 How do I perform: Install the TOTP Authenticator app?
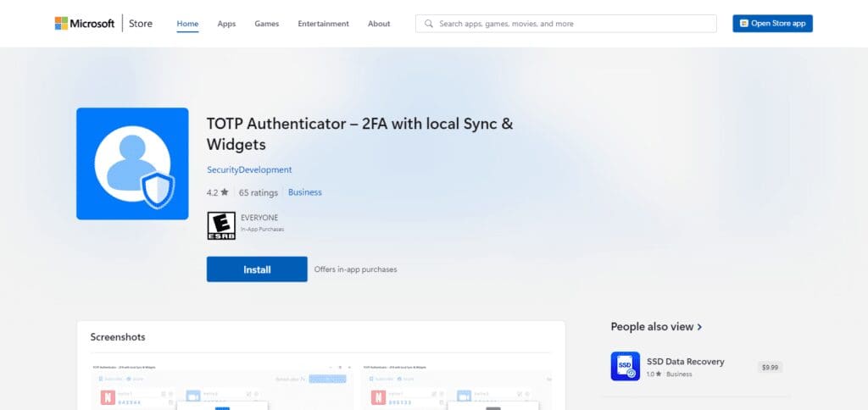(x=257, y=269)
